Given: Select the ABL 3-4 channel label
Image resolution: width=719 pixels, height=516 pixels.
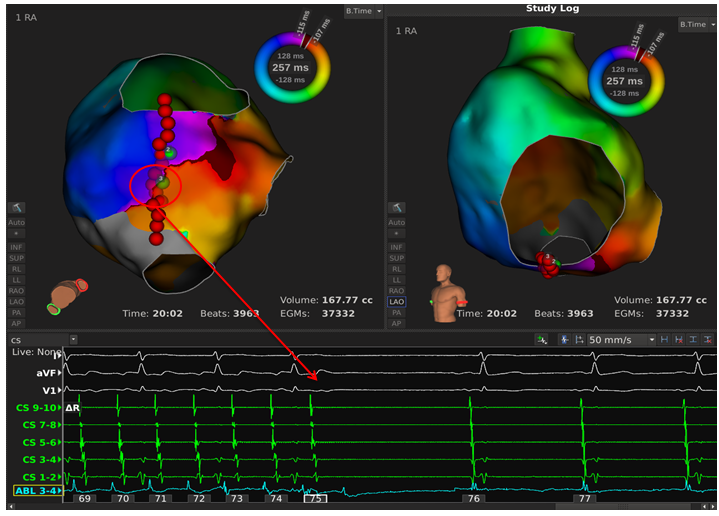Looking at the screenshot, I should point(37,491).
